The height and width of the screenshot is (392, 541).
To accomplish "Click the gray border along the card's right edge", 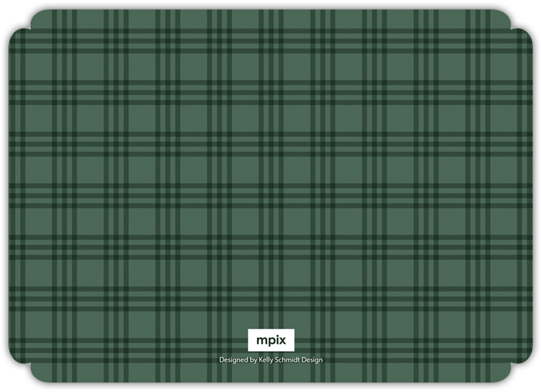I will click(537, 196).
